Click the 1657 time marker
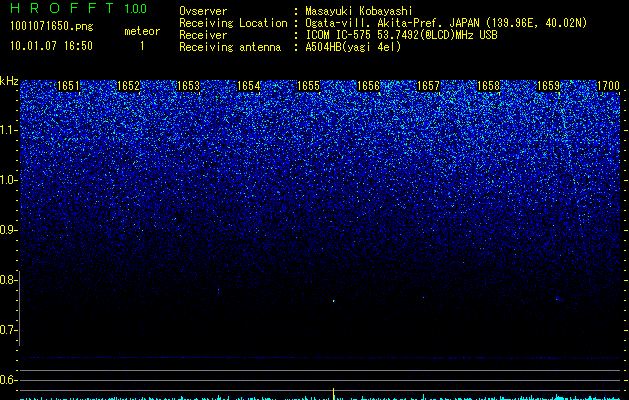 point(428,86)
